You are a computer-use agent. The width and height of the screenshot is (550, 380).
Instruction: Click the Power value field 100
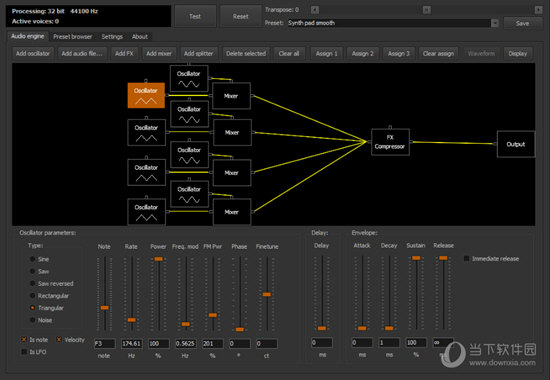[x=159, y=344]
